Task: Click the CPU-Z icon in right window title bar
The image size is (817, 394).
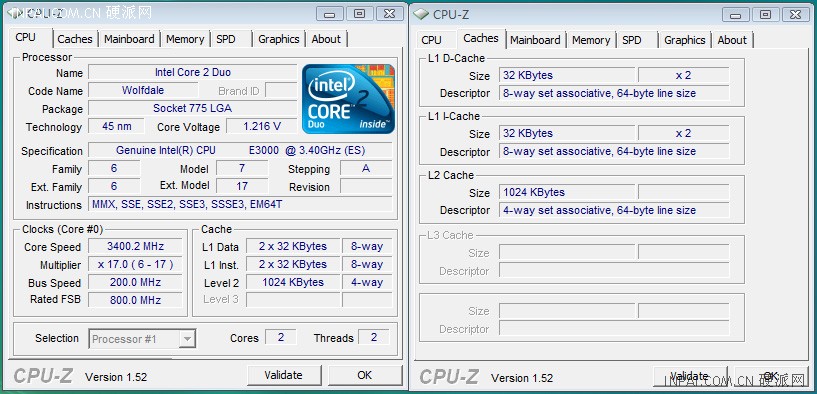Action: [x=420, y=14]
